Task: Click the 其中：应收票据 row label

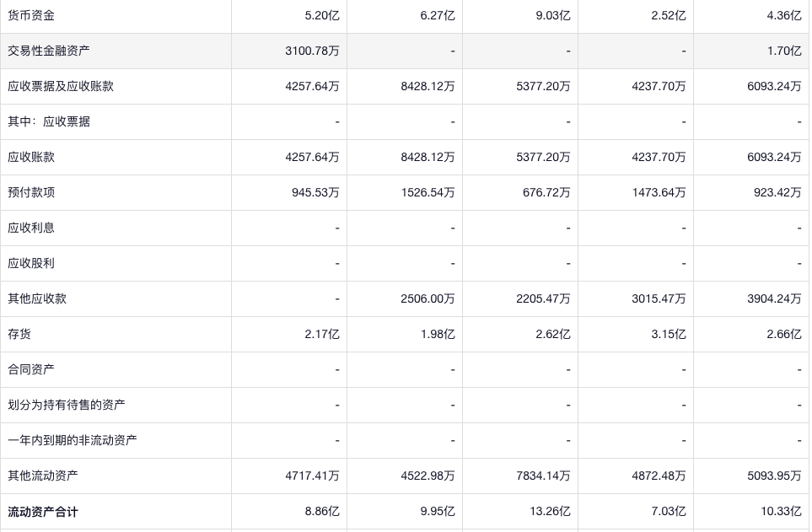Action: (49, 121)
